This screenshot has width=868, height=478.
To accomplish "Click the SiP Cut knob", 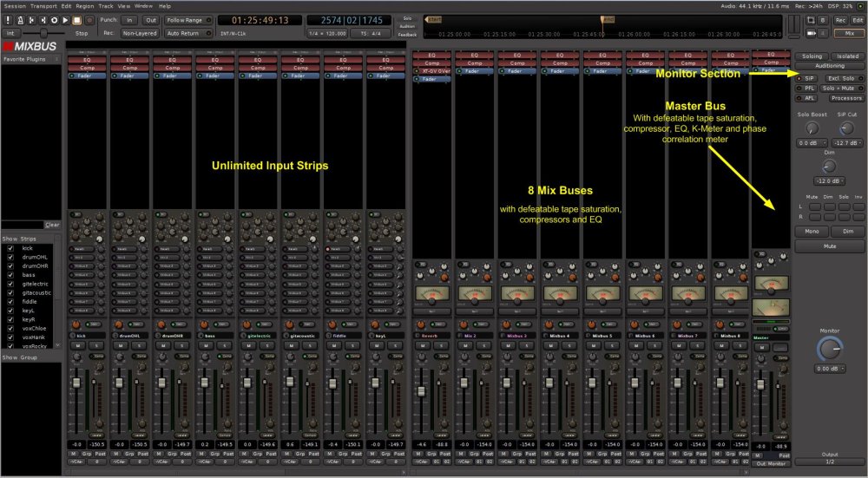I will click(847, 129).
